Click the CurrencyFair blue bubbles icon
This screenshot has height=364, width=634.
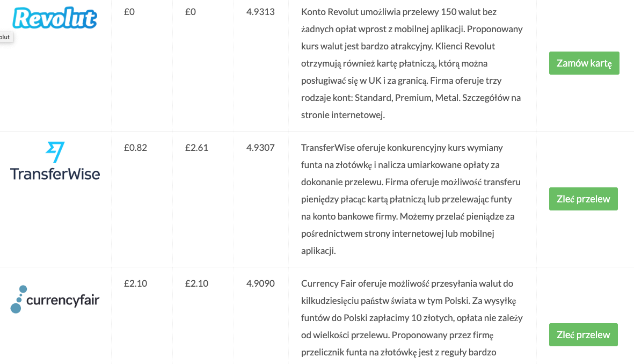pyautogui.click(x=17, y=300)
